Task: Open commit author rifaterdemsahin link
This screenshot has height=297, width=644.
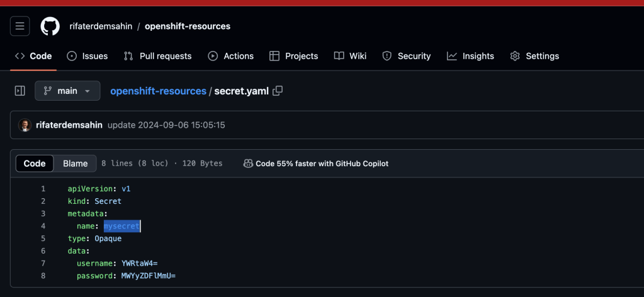Action: tap(69, 125)
